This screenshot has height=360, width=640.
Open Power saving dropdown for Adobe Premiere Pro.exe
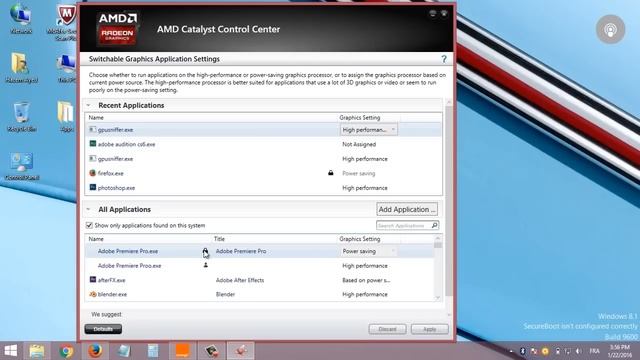click(x=369, y=251)
